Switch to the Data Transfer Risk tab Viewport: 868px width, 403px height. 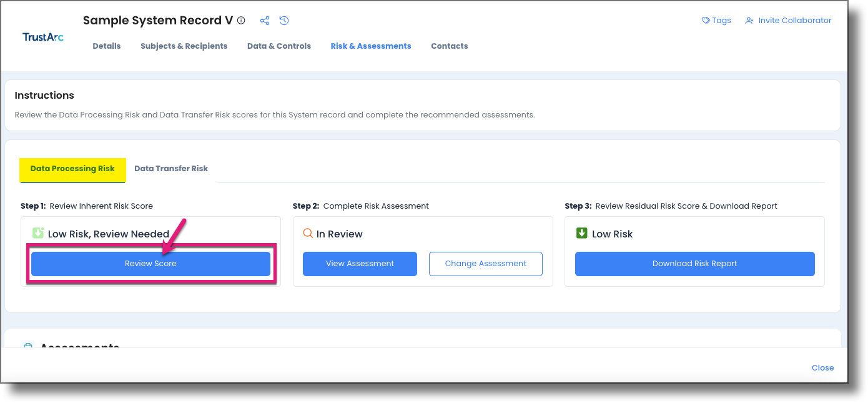click(x=171, y=169)
